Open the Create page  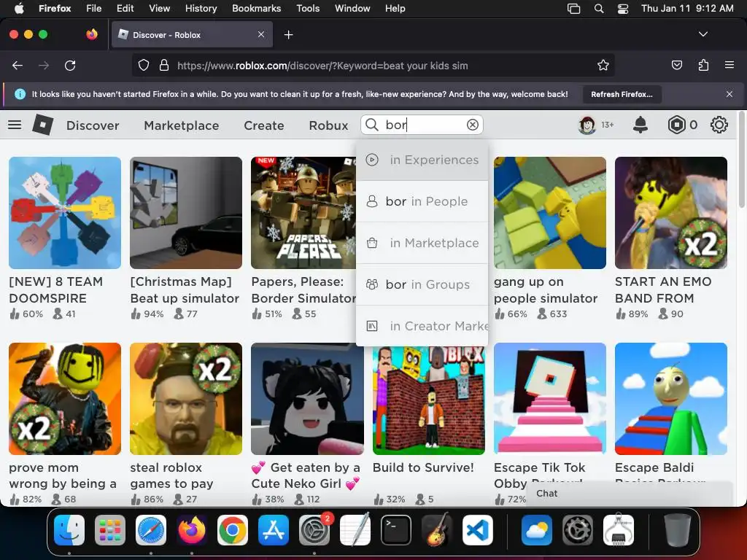click(264, 125)
